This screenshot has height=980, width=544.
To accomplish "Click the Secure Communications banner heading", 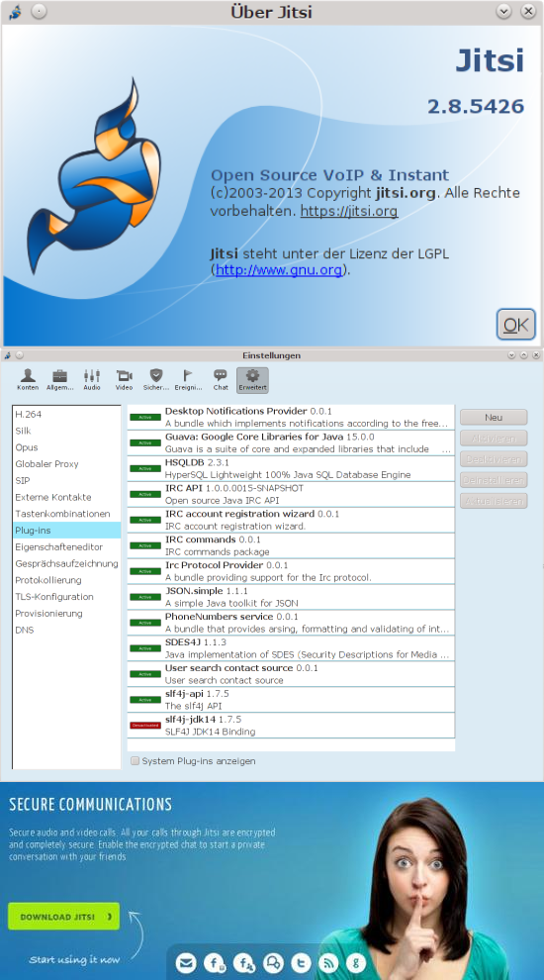I will [x=90, y=804].
